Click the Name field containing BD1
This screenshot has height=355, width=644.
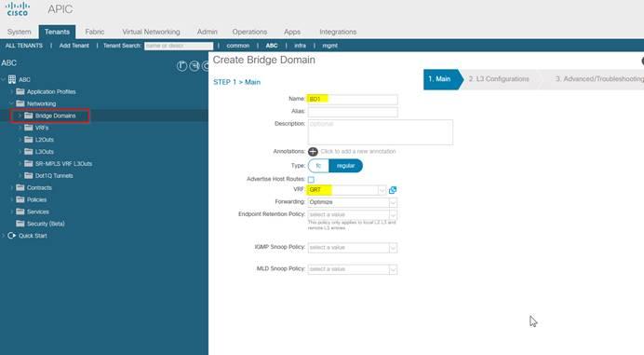[x=353, y=99]
